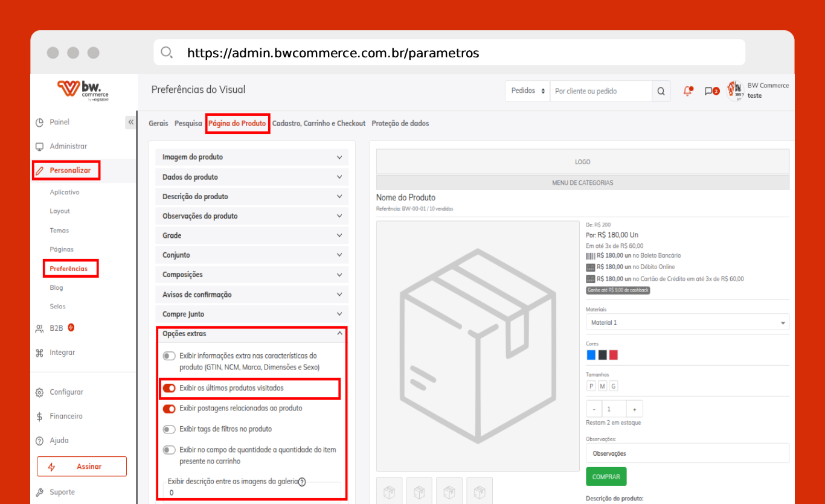Click the BW Commerce user avatar
This screenshot has height=504, width=825.
(x=735, y=91)
